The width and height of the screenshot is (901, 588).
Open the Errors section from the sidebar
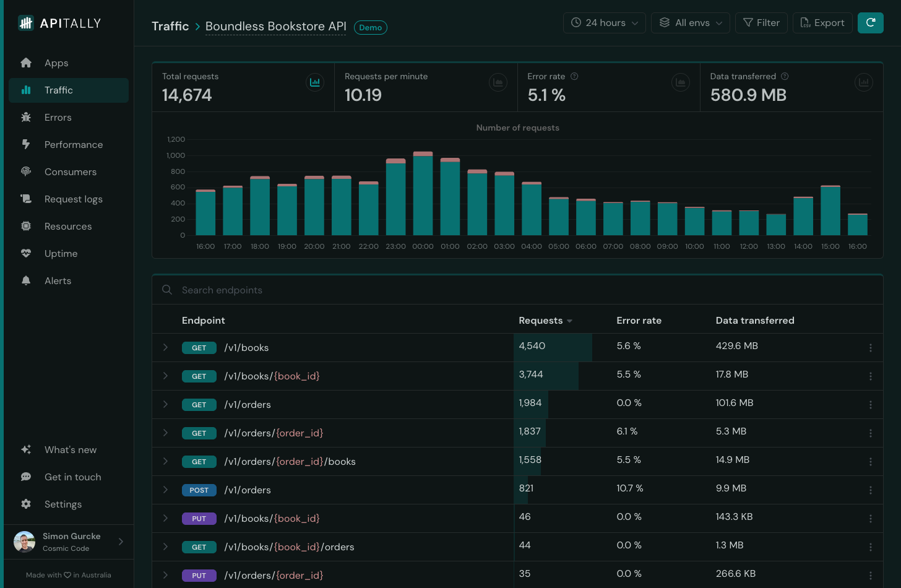point(58,117)
